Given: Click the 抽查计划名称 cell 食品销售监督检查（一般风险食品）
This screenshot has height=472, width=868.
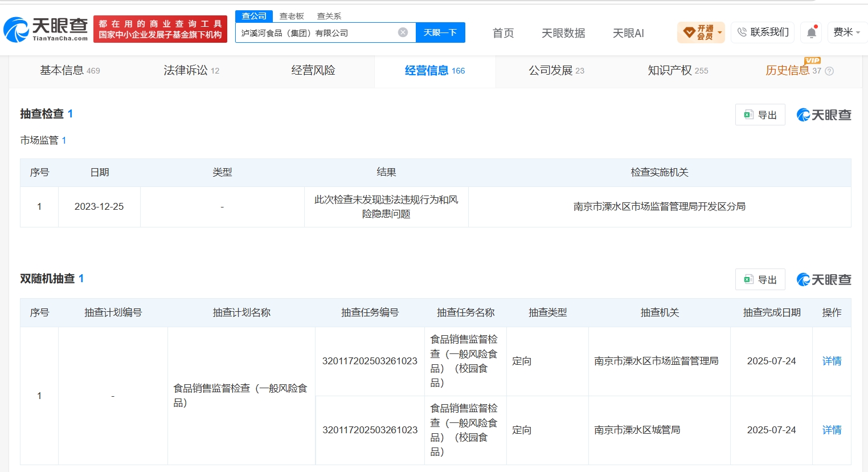Looking at the screenshot, I should point(241,396).
